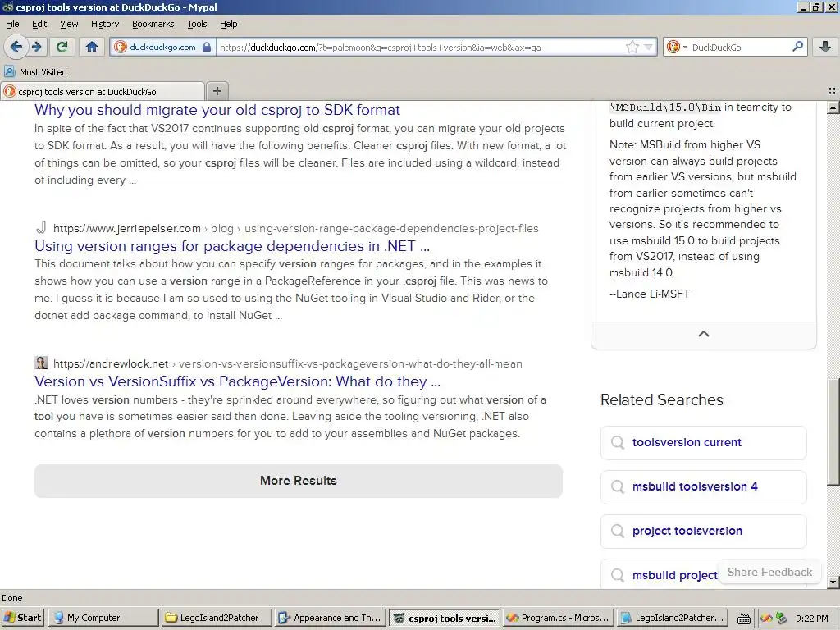
Task: Select the csproj tools version tab
Action: [103, 92]
